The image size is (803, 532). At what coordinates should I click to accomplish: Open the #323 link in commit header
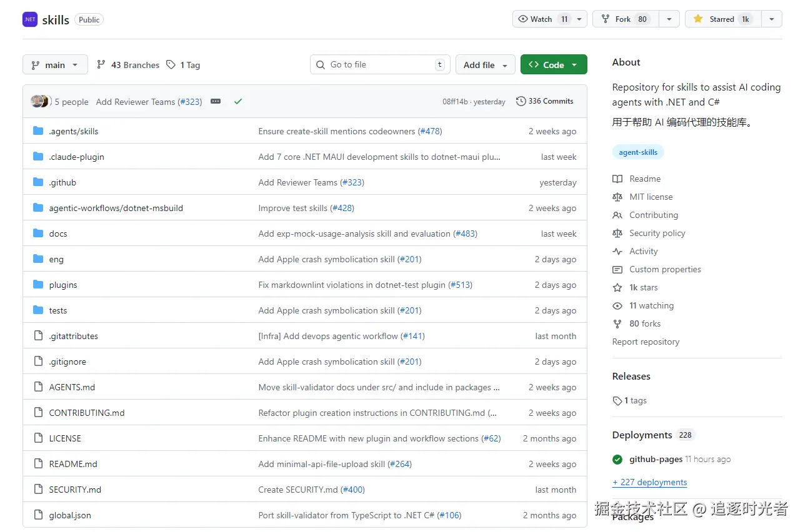tap(190, 102)
